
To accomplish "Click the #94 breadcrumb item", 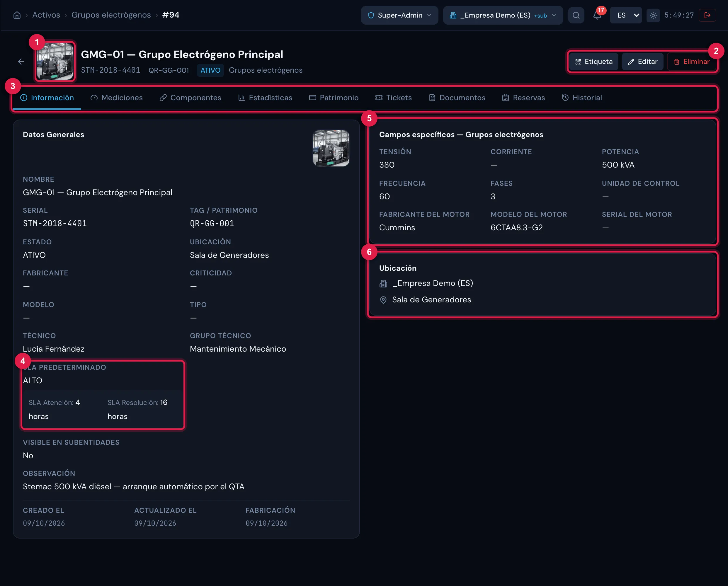I will [171, 15].
